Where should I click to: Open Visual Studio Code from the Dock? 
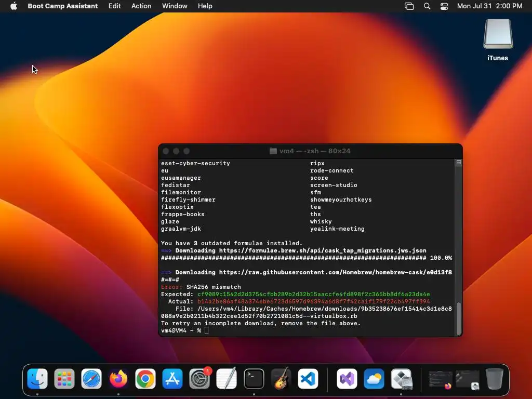[x=308, y=379]
